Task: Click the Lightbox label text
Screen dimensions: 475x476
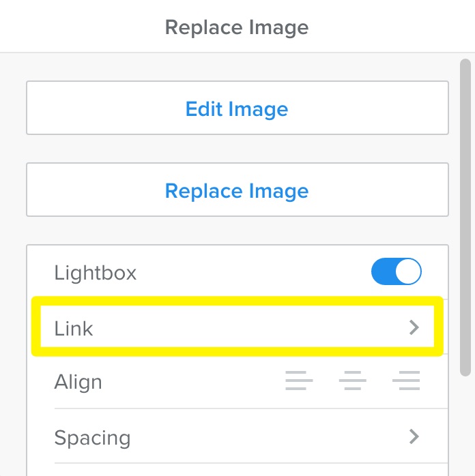Action: [96, 273]
